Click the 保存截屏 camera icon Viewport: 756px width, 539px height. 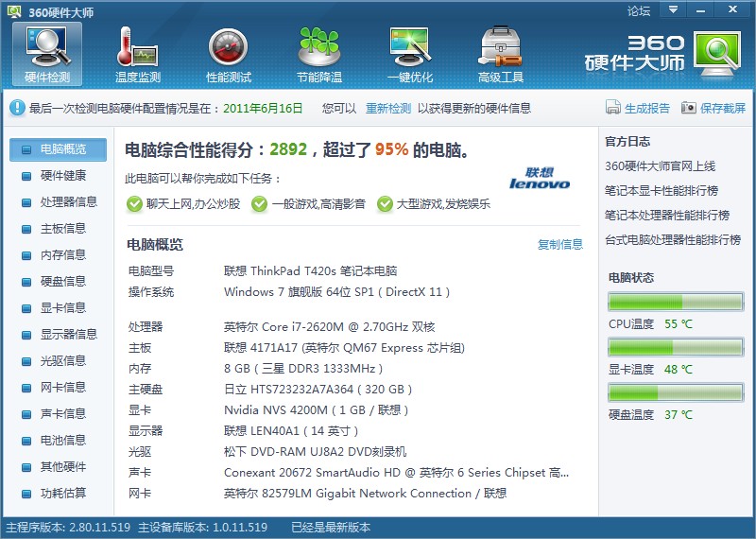[x=689, y=107]
